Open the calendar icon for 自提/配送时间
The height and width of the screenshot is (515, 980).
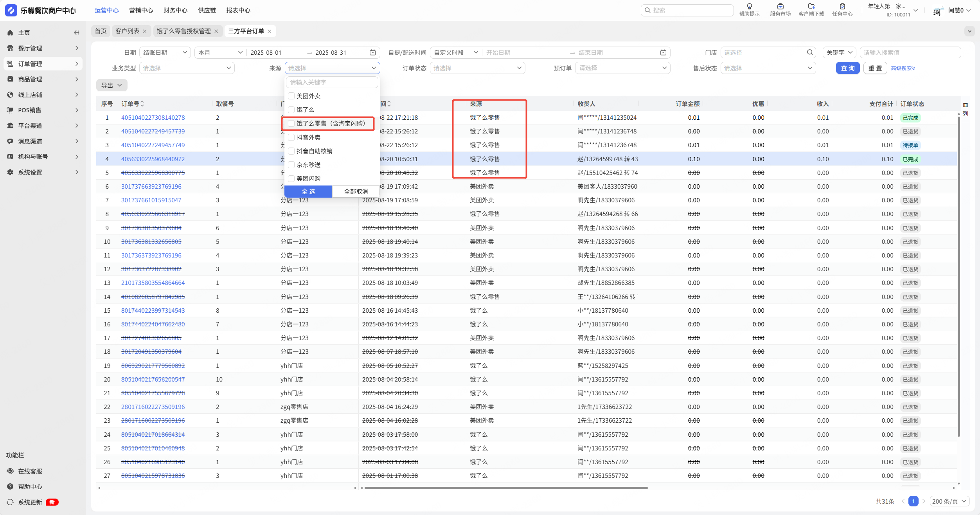click(663, 52)
